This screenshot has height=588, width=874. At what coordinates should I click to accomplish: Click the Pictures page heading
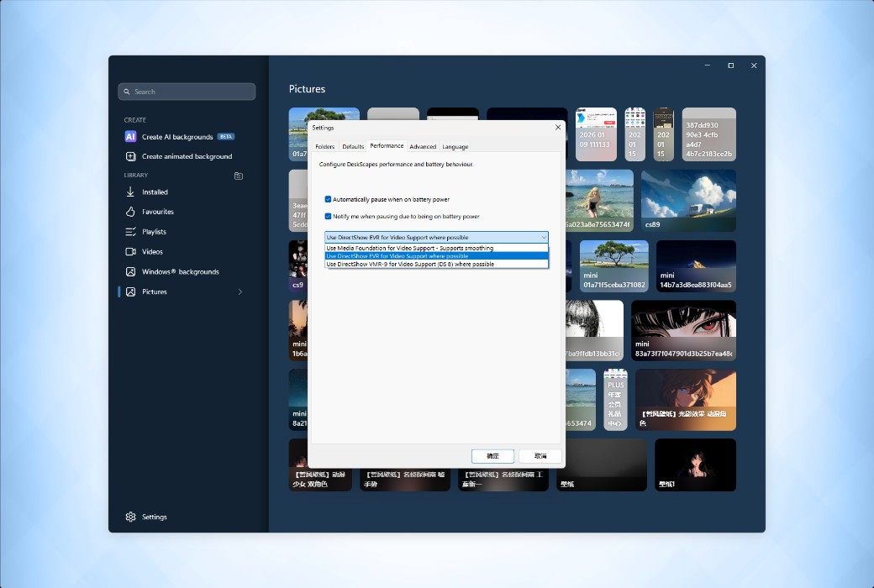click(x=307, y=89)
